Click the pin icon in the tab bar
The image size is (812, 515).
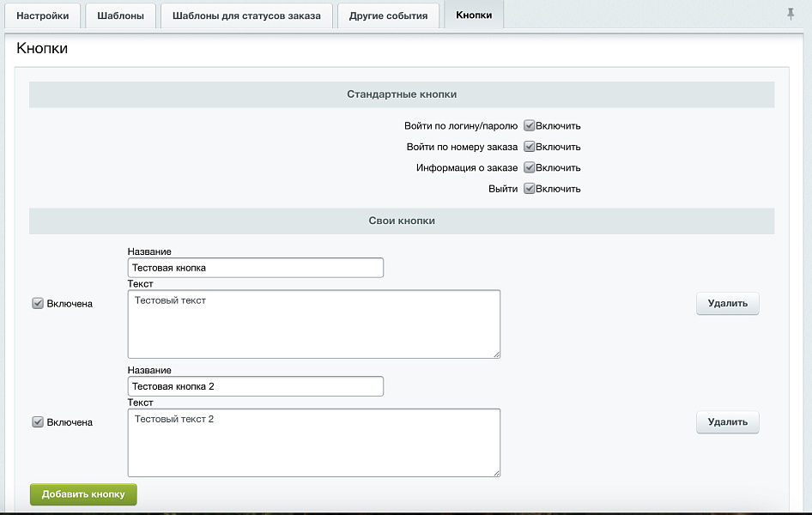790,15
